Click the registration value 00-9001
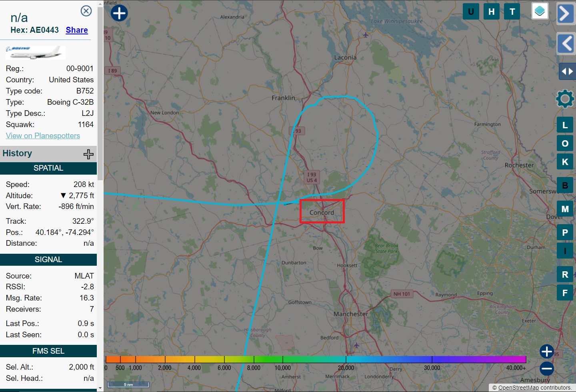 (x=80, y=69)
